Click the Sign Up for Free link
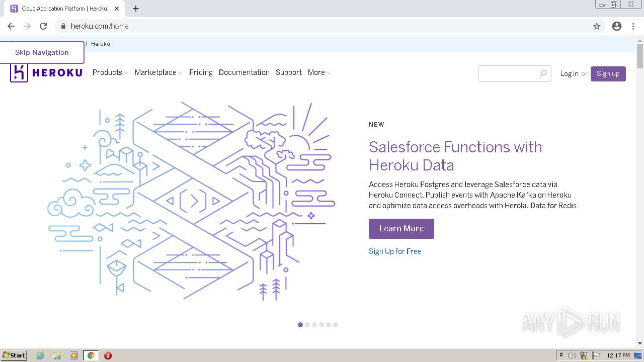This screenshot has height=362, width=644. point(395,251)
